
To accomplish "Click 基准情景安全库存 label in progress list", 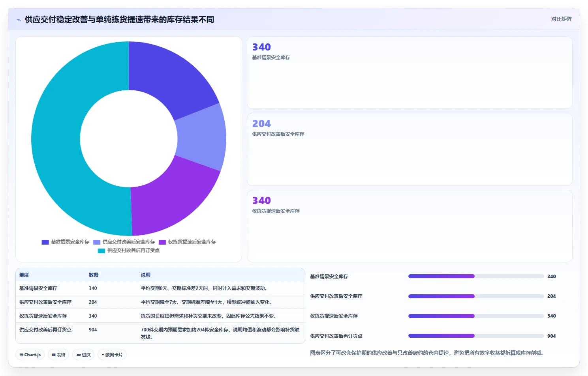I will point(329,277).
